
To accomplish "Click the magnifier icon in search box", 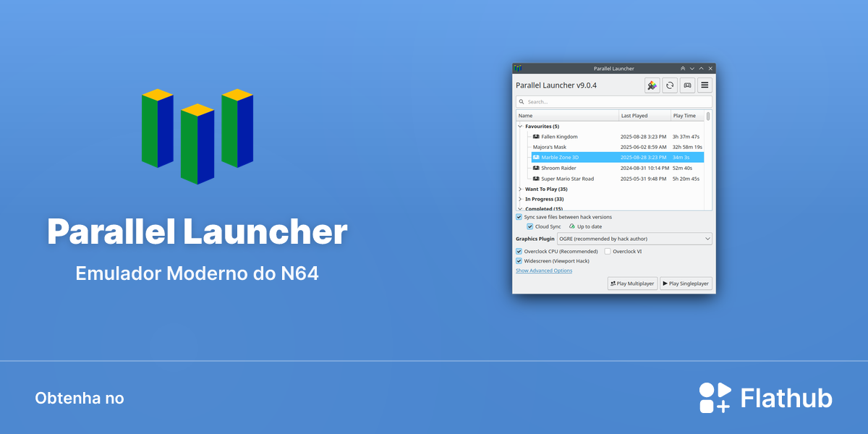I will tap(522, 102).
